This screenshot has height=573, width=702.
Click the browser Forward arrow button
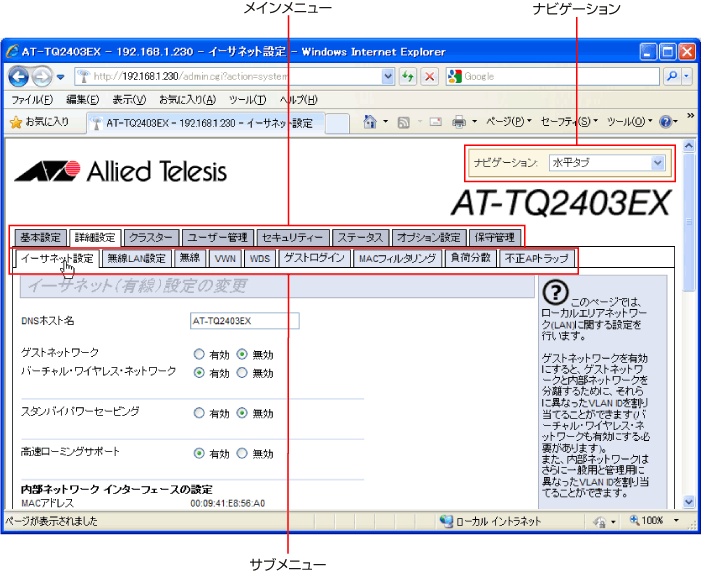tap(42, 77)
